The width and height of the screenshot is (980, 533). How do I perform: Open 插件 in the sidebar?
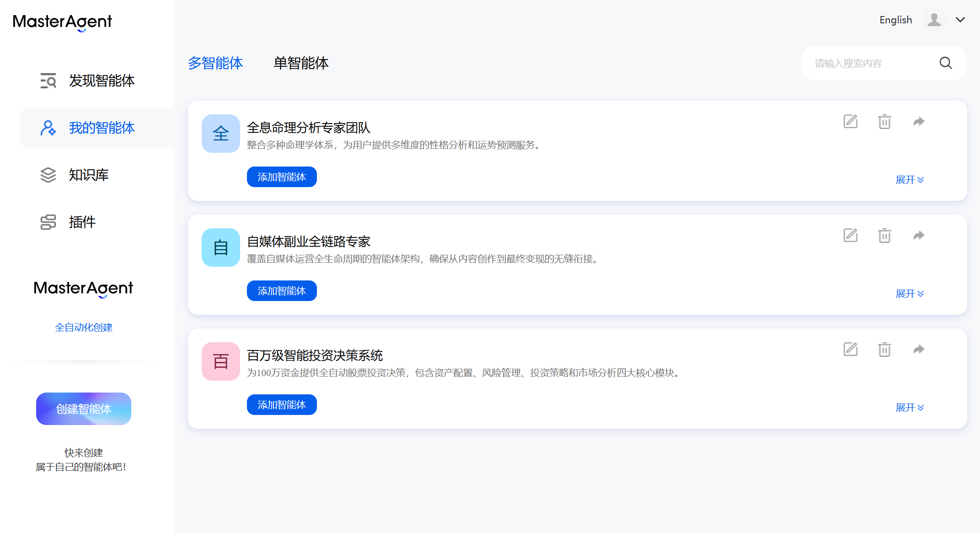point(97,222)
